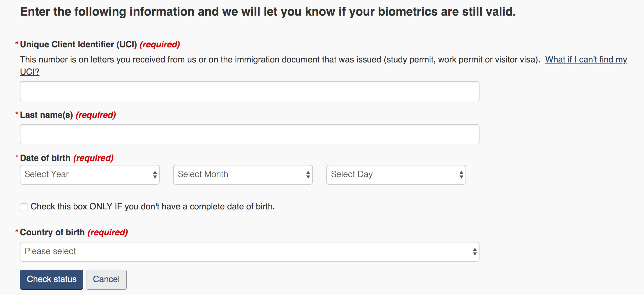Tick the incomplete date of birth checkbox
The width and height of the screenshot is (644, 295).
pyautogui.click(x=24, y=207)
